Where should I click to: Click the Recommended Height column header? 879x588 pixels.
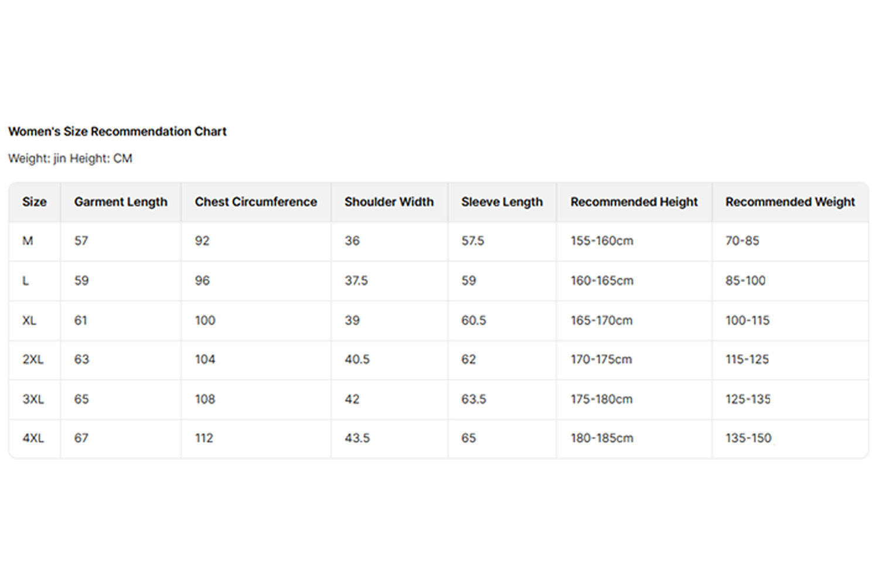click(634, 202)
